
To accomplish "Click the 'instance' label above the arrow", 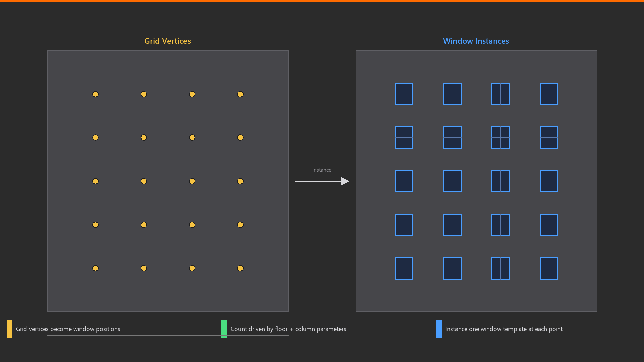I will tap(322, 170).
